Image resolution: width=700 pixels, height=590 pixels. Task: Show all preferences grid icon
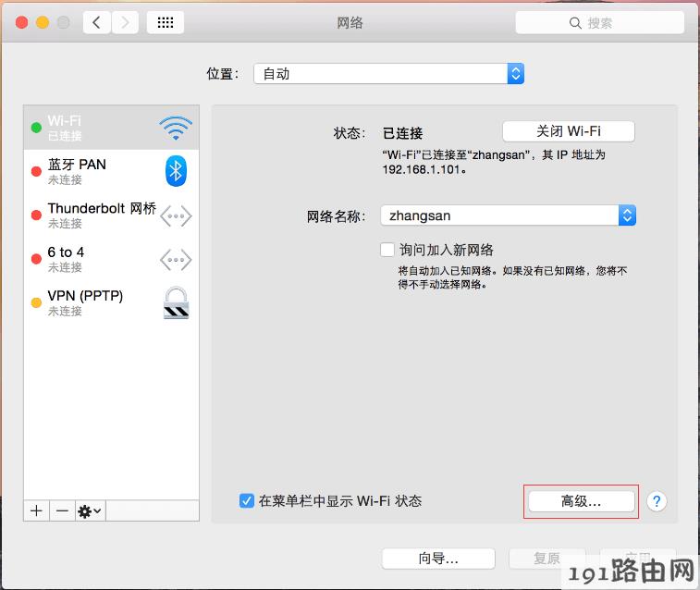click(x=166, y=22)
